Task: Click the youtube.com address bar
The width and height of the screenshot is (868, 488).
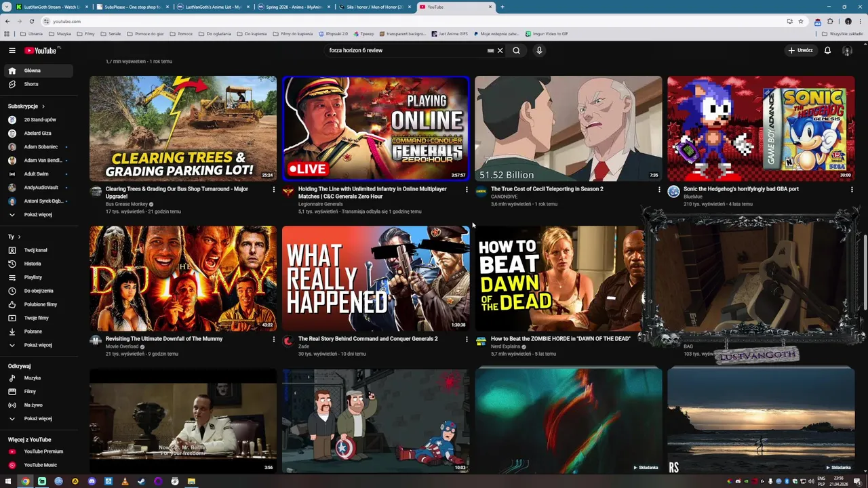Action: (407, 21)
